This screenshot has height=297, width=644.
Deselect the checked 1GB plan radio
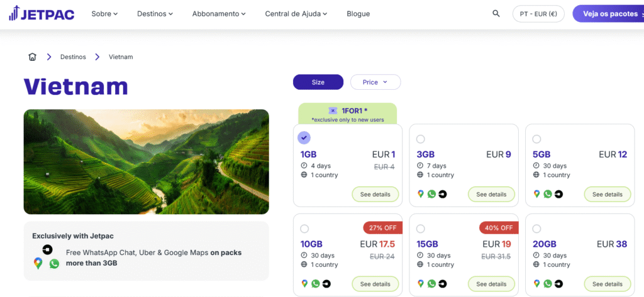tap(304, 138)
